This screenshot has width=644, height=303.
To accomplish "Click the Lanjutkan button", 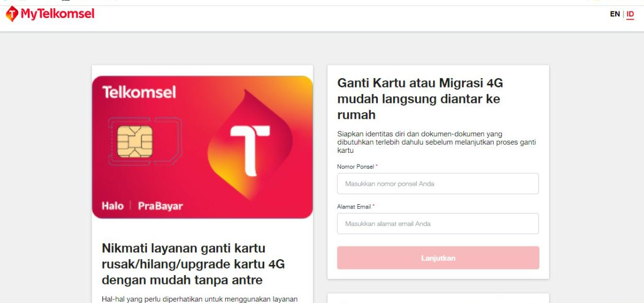I will (438, 258).
